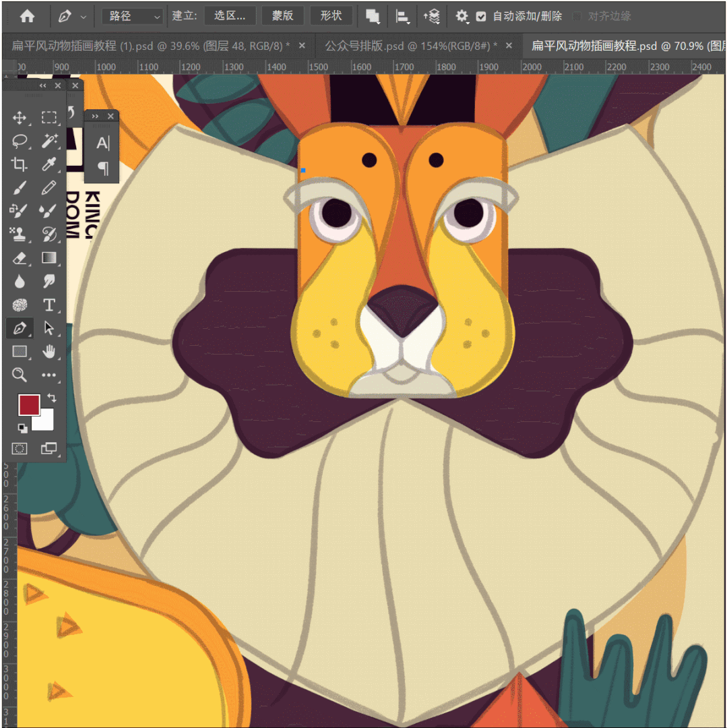Change the screen mode

tap(49, 448)
